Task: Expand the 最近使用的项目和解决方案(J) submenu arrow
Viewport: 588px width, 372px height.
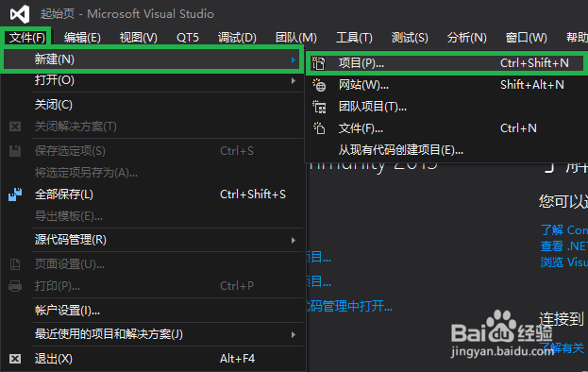Action: pyautogui.click(x=294, y=334)
